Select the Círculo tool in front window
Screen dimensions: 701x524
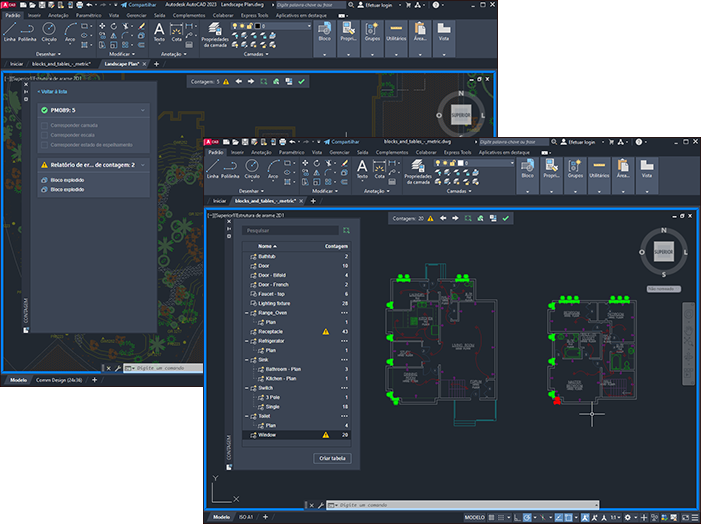pyautogui.click(x=252, y=168)
